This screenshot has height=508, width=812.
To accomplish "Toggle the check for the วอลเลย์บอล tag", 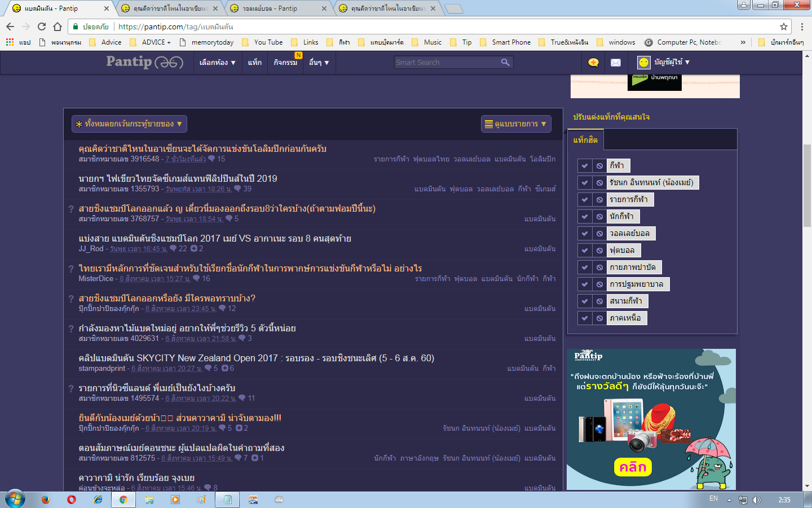I will (585, 234).
